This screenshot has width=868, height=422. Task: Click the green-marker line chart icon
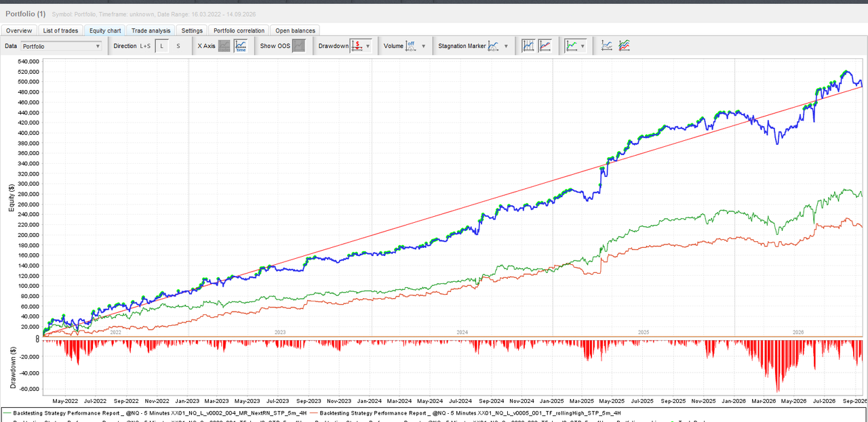pos(573,46)
